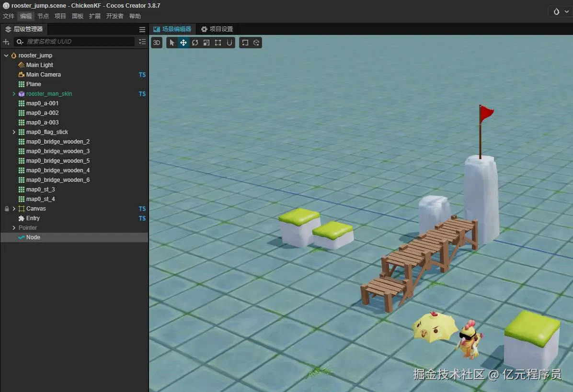The image size is (573, 392).
Task: Expand the rooster_man_skin node
Action: [x=14, y=94]
